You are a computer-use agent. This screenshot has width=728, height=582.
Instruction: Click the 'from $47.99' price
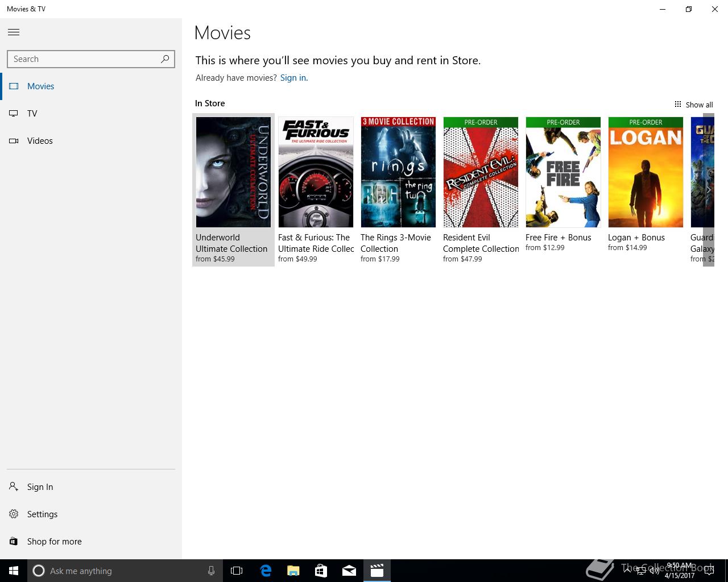click(x=462, y=259)
